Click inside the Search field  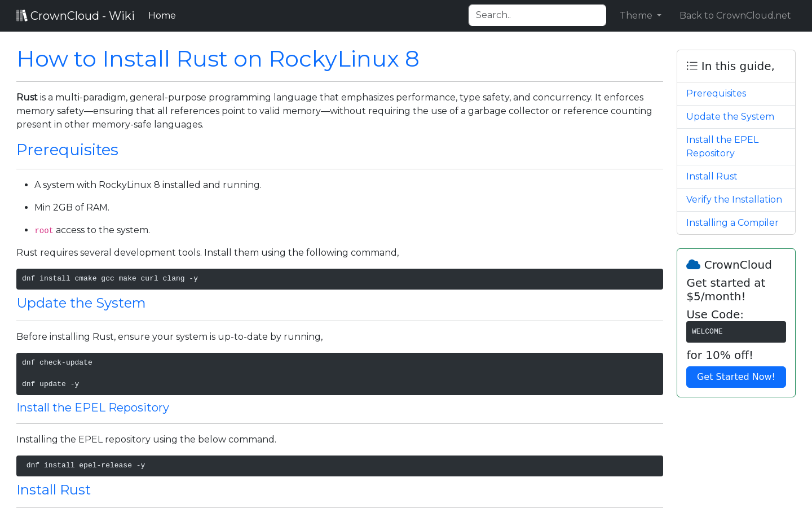(537, 15)
